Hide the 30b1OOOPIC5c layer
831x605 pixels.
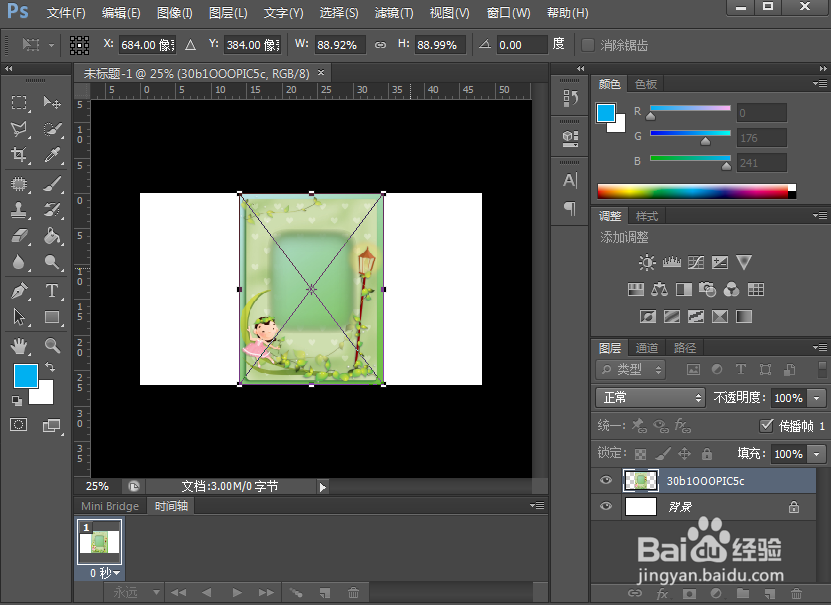606,481
